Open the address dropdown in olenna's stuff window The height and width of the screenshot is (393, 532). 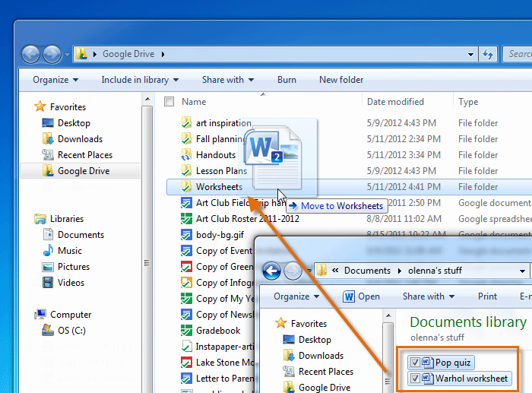coord(523,271)
